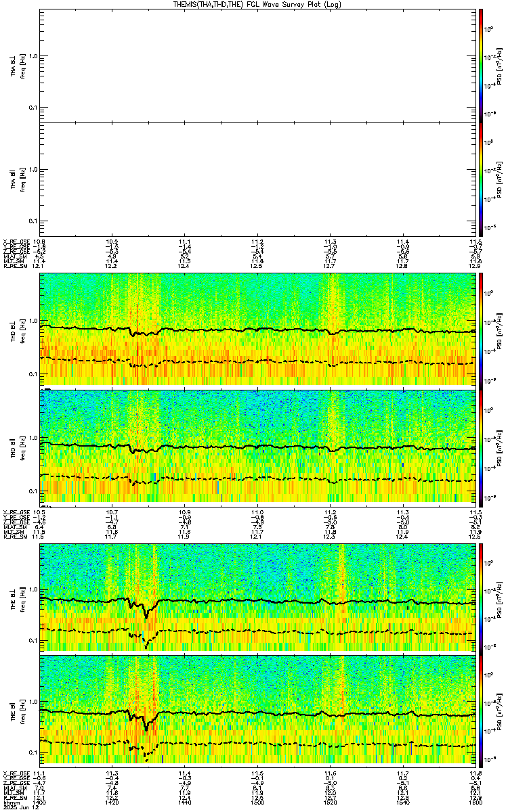
Task: Click the color bar beside THA B-perpendicular panel
Action: [481, 65]
